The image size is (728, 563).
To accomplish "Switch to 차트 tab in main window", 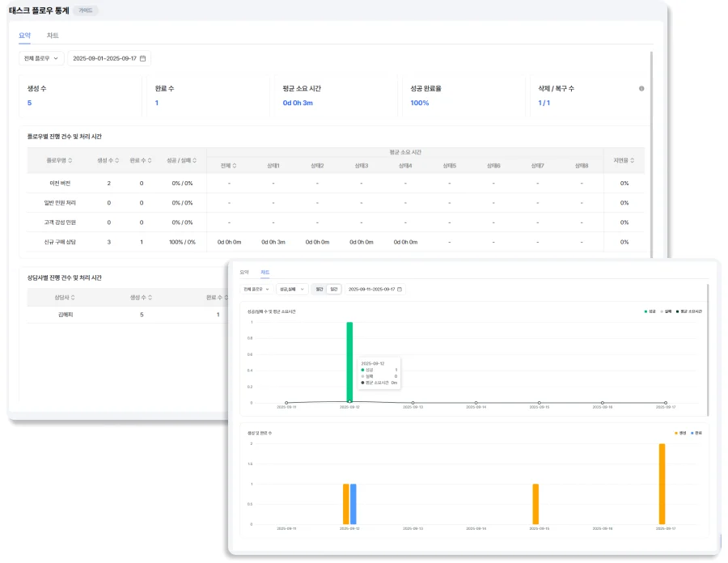I will [53, 36].
